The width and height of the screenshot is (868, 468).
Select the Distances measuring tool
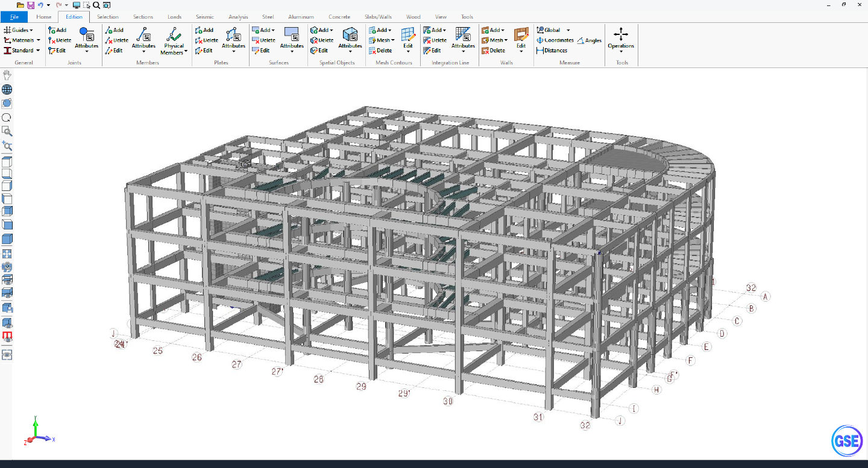pyautogui.click(x=552, y=50)
